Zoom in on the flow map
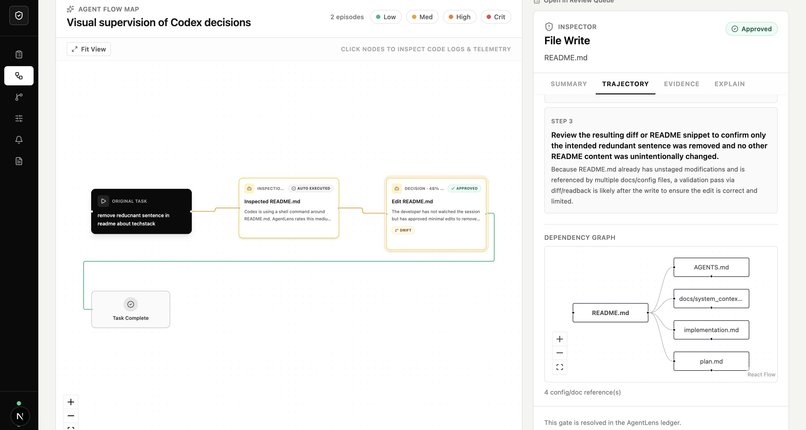The image size is (806, 430). [71, 402]
